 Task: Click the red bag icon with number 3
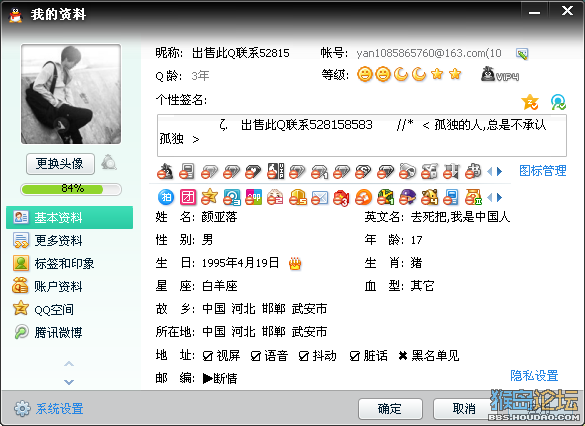341,197
